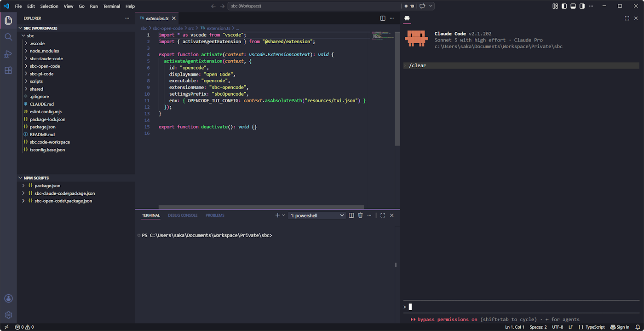Open the Terminal menu
644x331 pixels.
click(111, 6)
